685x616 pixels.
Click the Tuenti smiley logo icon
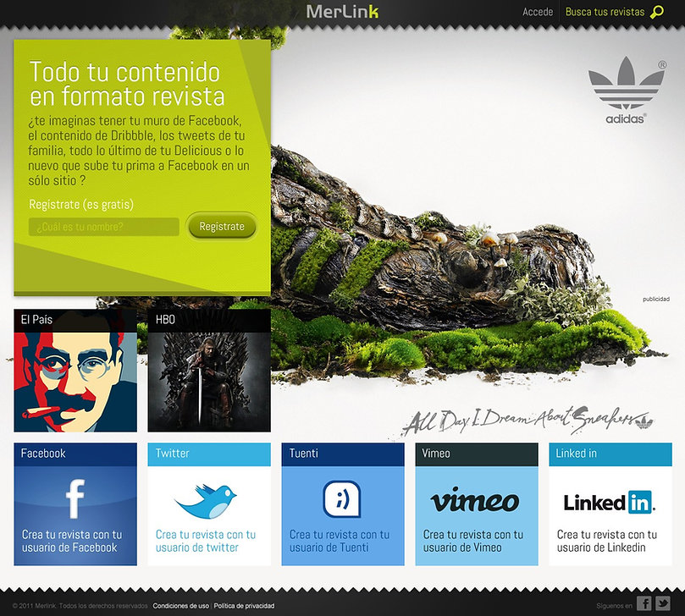tap(342, 498)
